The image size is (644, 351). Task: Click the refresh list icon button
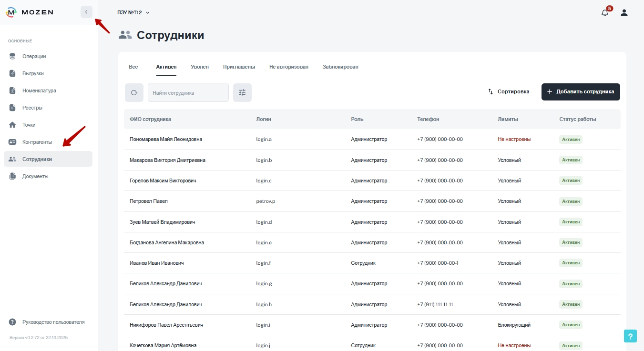(x=134, y=92)
